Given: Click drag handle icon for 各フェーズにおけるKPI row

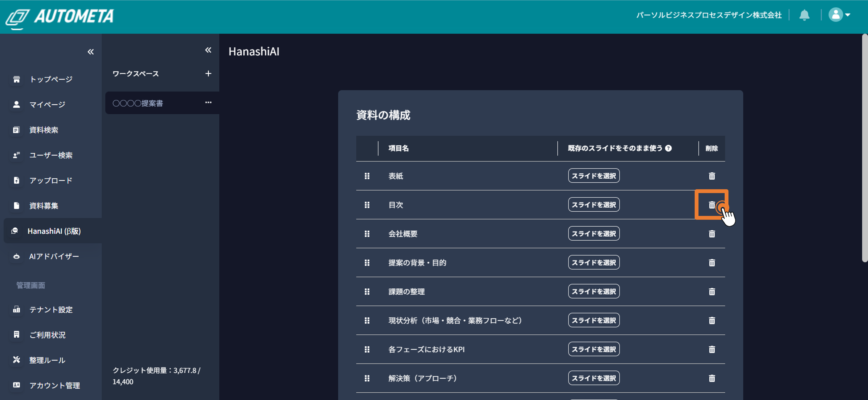Looking at the screenshot, I should point(367,350).
